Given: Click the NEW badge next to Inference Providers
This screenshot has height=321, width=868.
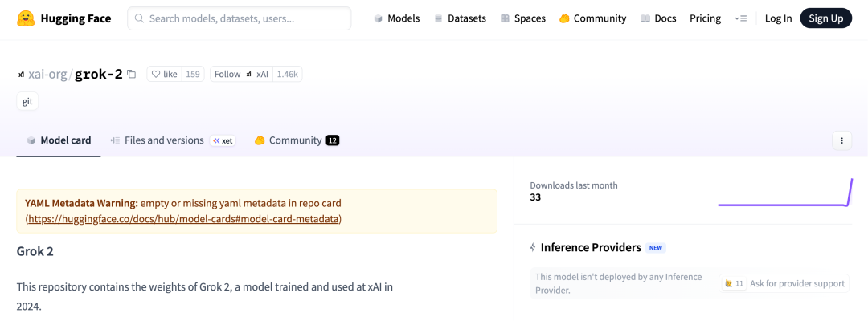Looking at the screenshot, I should 656,248.
